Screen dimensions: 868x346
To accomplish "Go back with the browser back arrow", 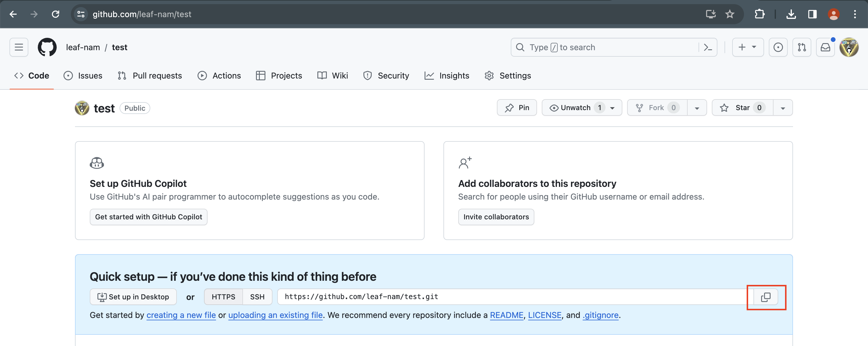I will click(x=13, y=14).
